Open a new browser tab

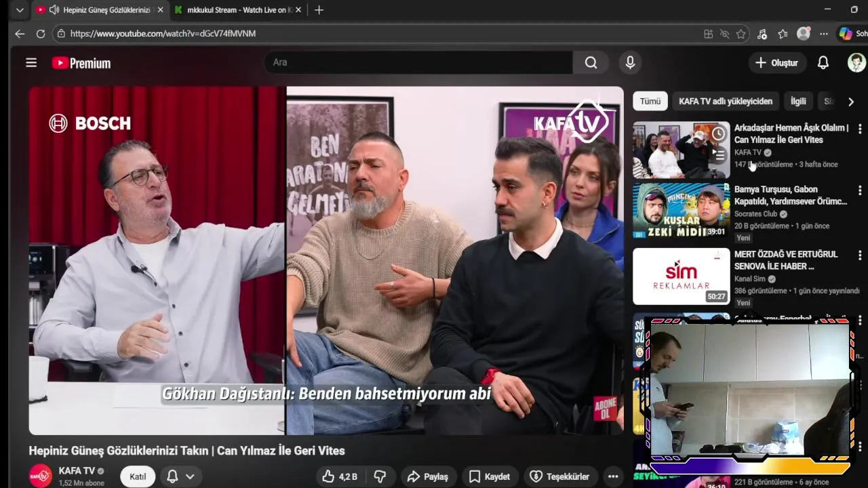[x=319, y=9]
